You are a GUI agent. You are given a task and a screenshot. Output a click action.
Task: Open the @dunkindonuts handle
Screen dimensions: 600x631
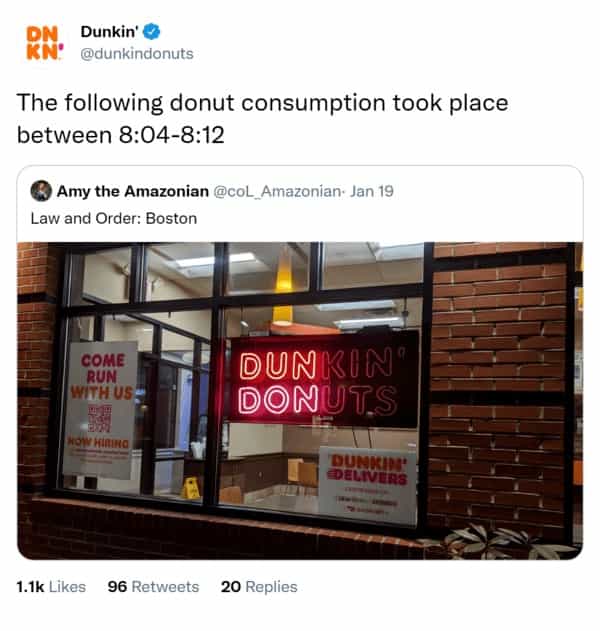(137, 54)
